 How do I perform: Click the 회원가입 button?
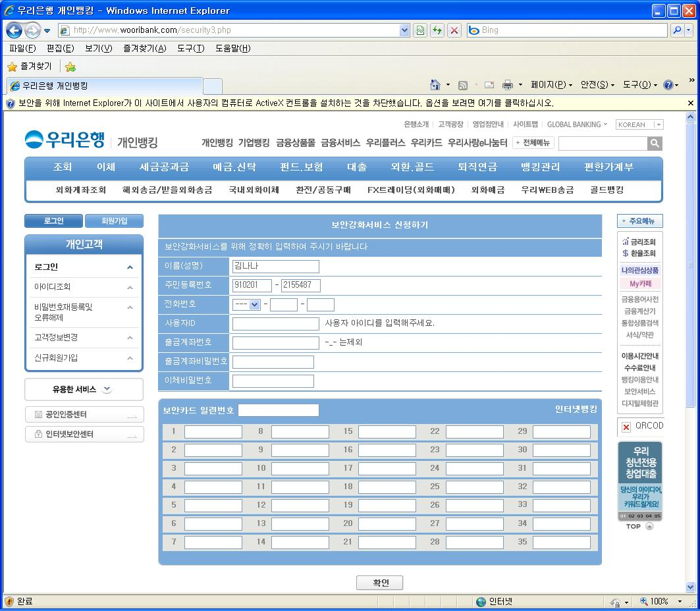pyautogui.click(x=115, y=221)
